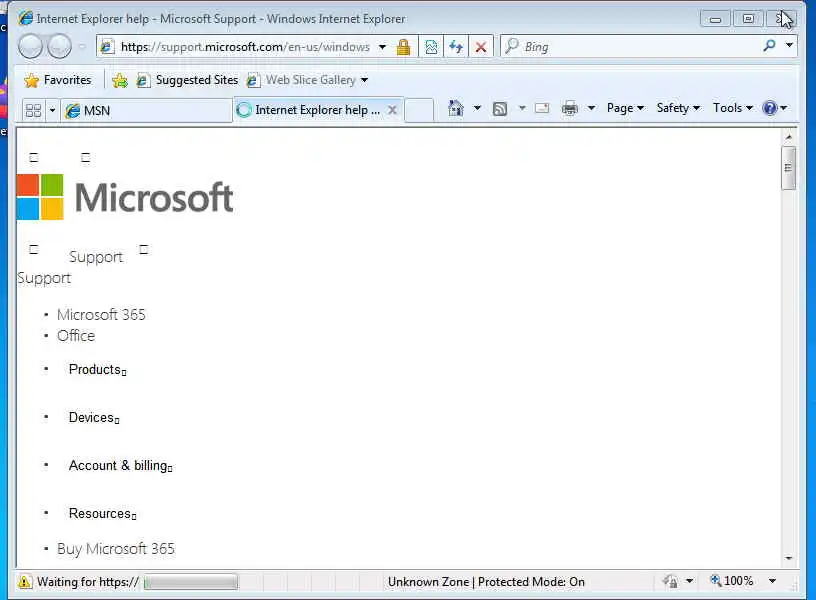The width and height of the screenshot is (816, 600).
Task: Click the Microsoft logo
Action: pos(125,197)
